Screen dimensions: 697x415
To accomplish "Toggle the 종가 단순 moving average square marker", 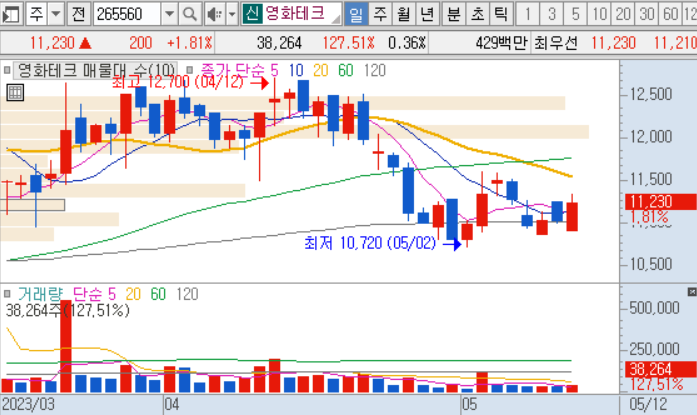I will click(190, 70).
